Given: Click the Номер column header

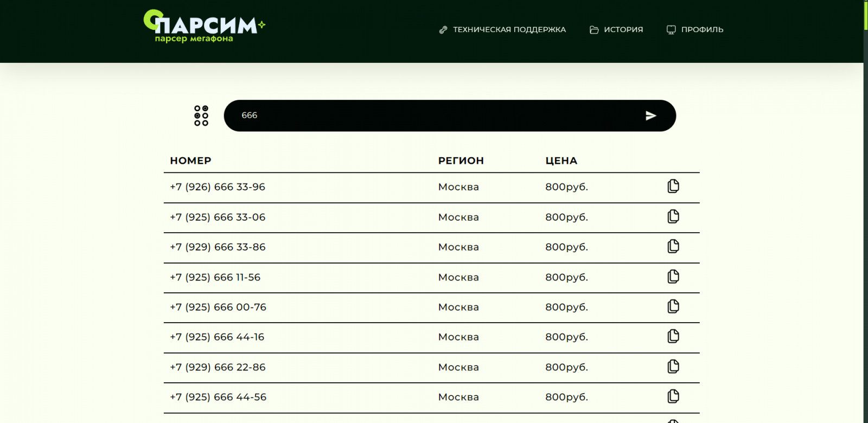Looking at the screenshot, I should point(190,161).
